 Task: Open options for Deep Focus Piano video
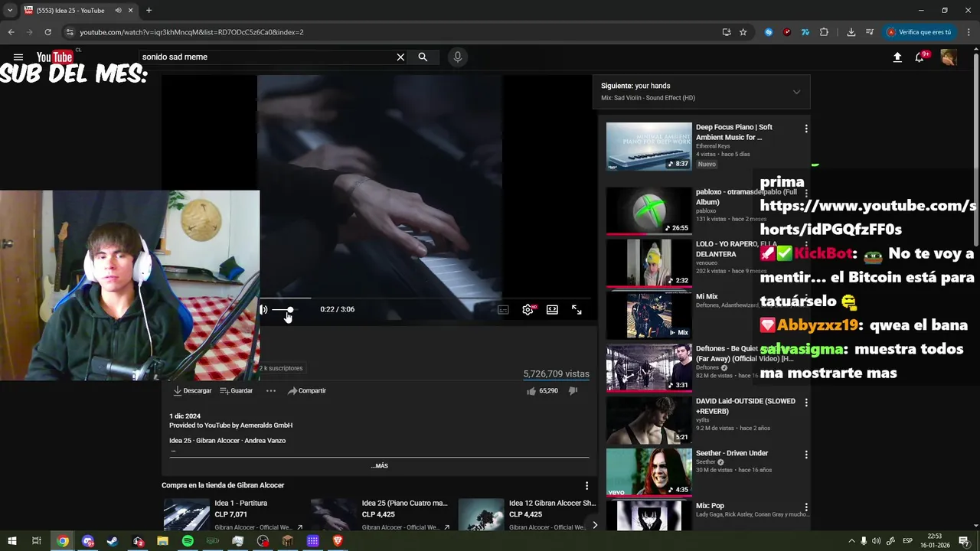[805, 129]
